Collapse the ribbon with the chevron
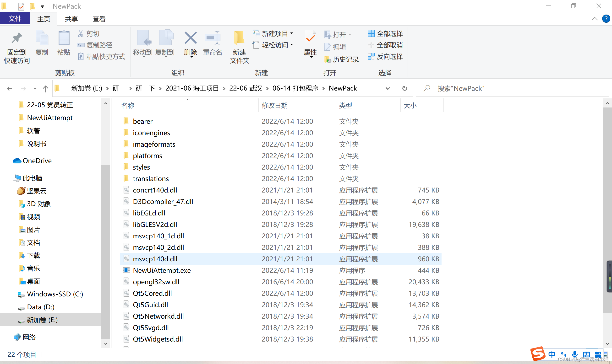The width and height of the screenshot is (612, 364). (595, 19)
